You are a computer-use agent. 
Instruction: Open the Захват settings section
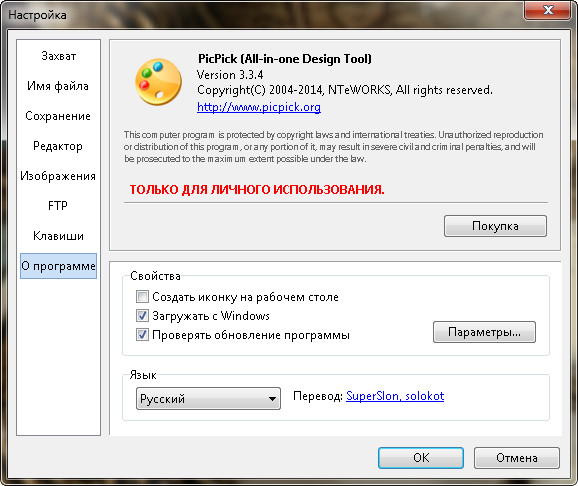[58, 56]
